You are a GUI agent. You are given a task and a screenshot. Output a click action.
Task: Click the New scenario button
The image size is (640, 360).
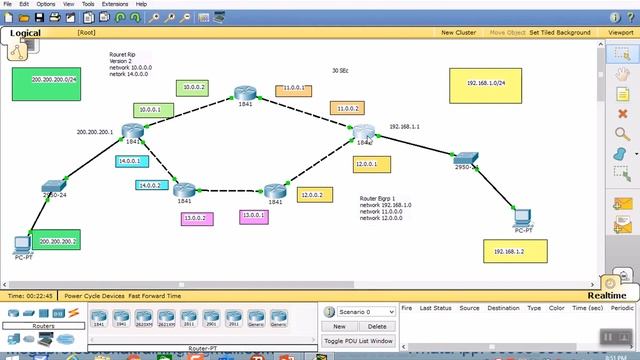(339, 327)
